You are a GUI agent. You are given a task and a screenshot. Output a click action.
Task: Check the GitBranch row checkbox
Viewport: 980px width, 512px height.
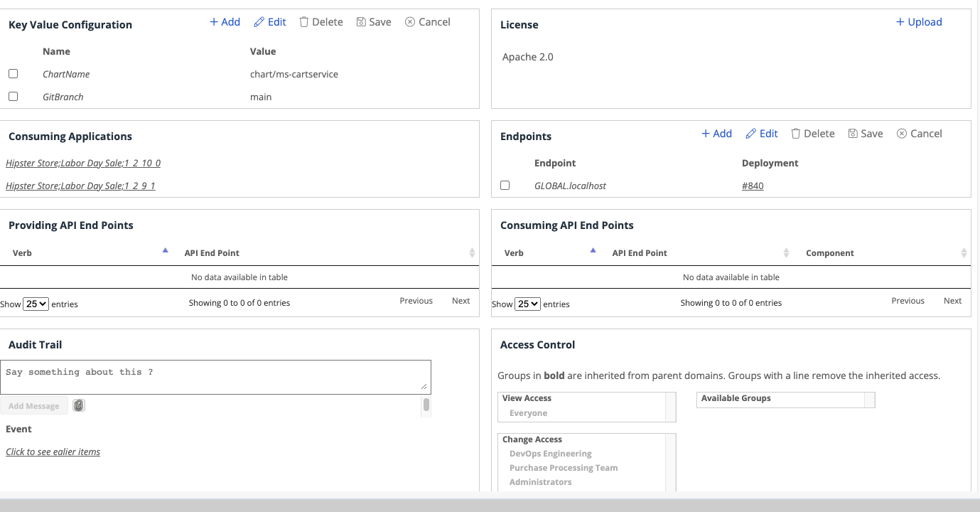pos(13,97)
